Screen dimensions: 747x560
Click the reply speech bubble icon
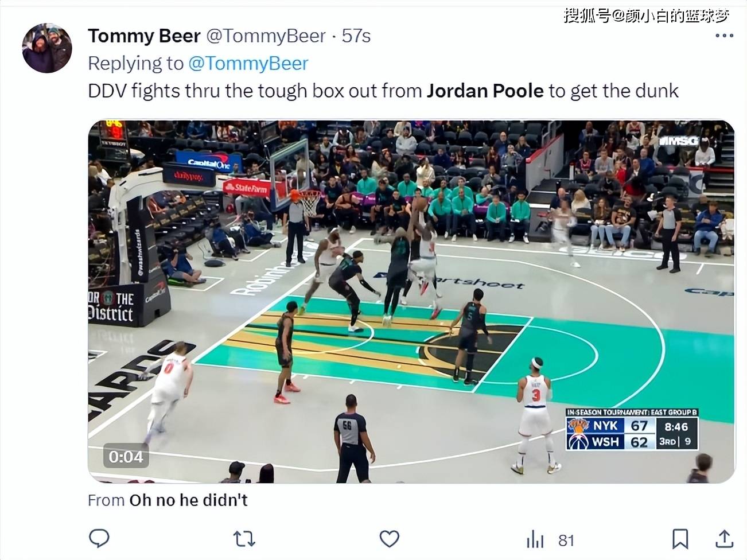tap(99, 539)
